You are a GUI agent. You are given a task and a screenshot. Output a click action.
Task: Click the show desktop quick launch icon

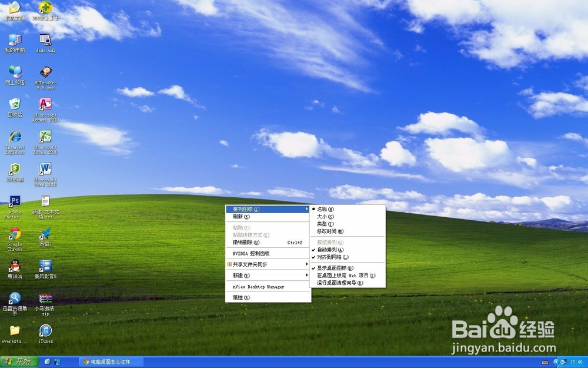pos(57,362)
